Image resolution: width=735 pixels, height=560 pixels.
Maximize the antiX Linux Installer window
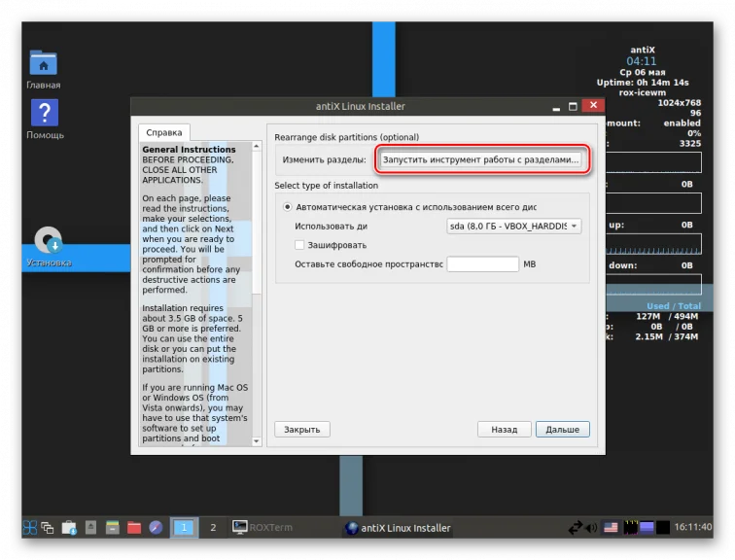[x=573, y=106]
